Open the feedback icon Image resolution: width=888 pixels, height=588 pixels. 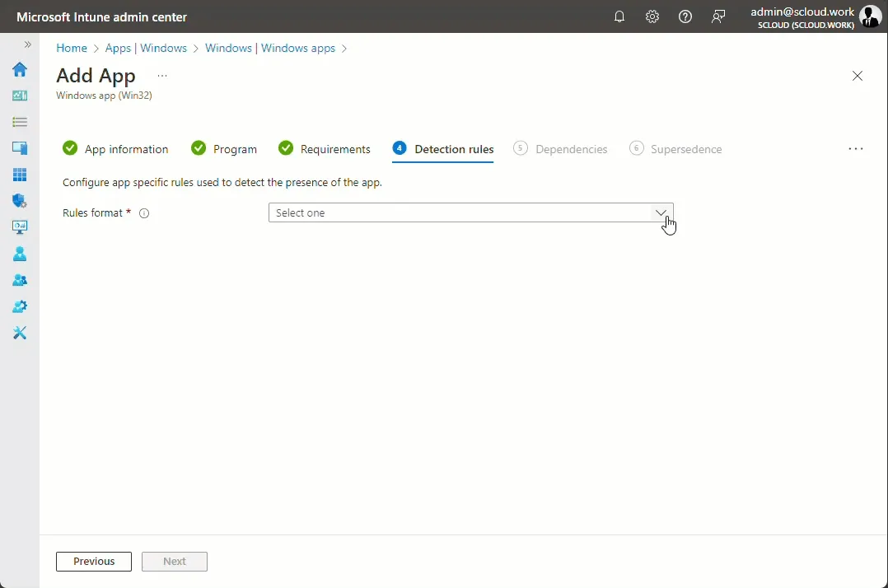coord(718,17)
